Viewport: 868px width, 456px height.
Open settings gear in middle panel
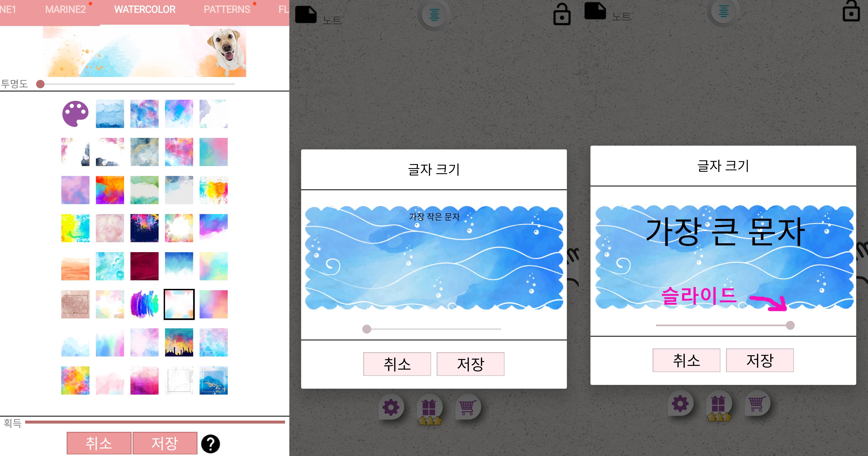point(391,407)
